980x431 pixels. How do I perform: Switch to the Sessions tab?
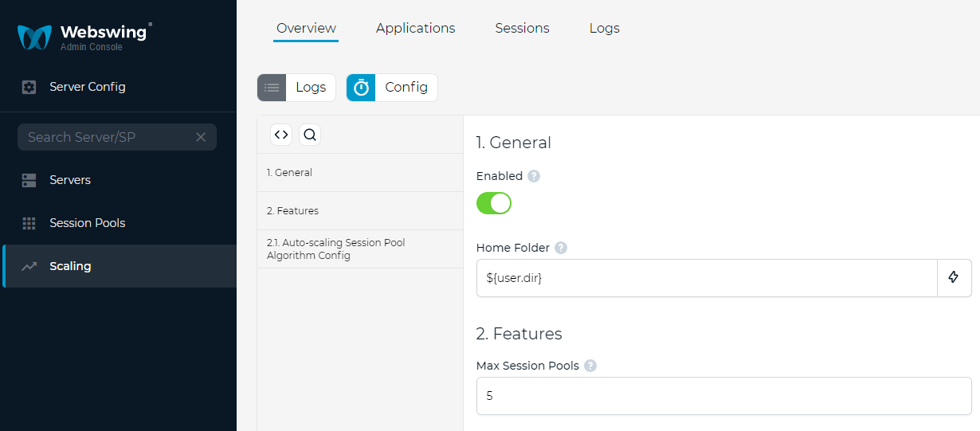tap(522, 28)
